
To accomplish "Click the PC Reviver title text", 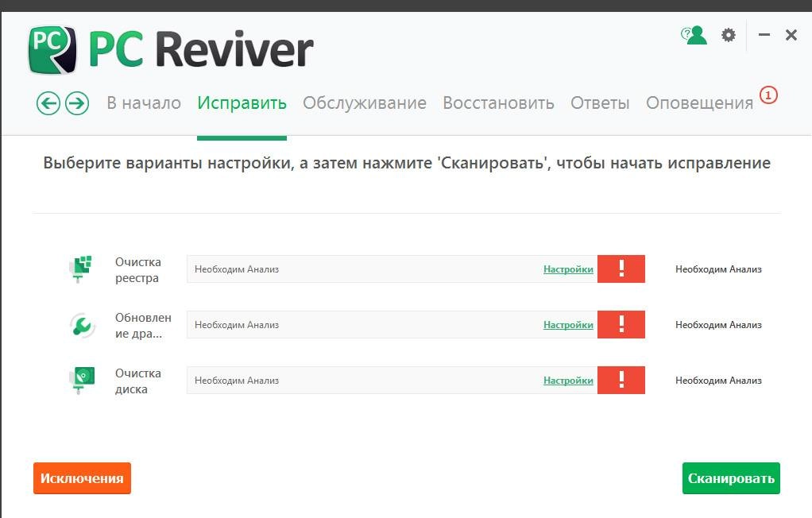I will click(202, 50).
